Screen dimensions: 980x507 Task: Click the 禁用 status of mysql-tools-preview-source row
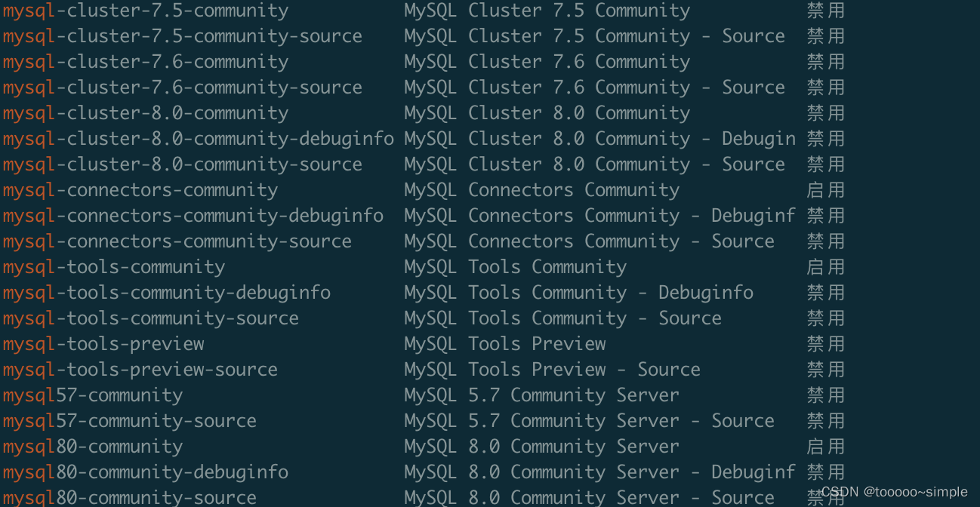(x=825, y=370)
